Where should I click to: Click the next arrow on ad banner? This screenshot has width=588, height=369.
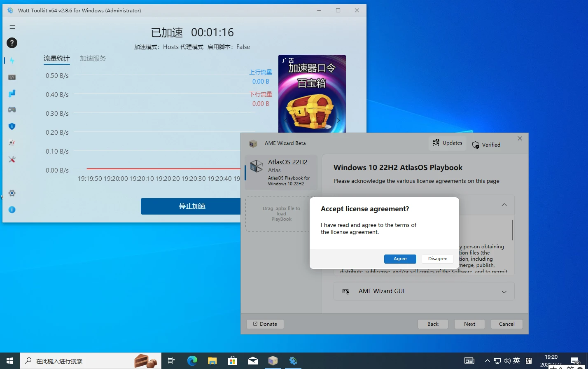tap(338, 120)
